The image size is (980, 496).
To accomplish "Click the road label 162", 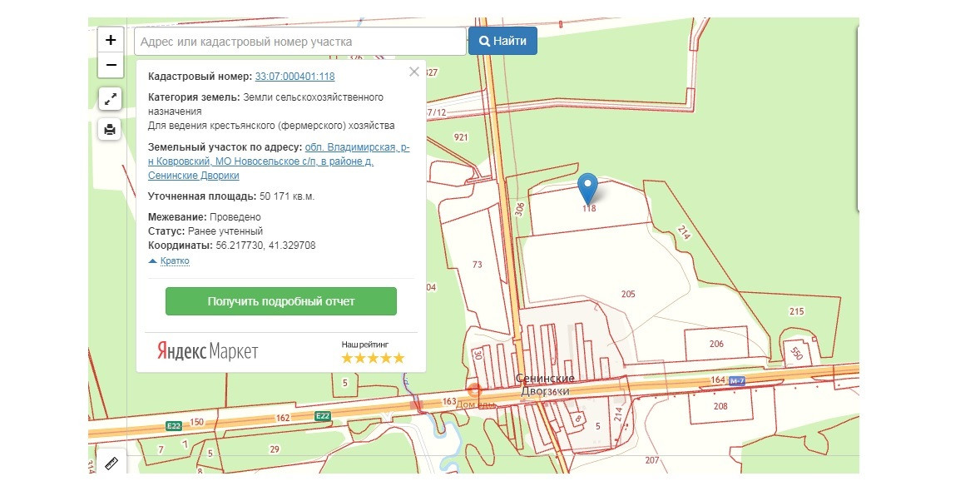I will click(283, 418).
